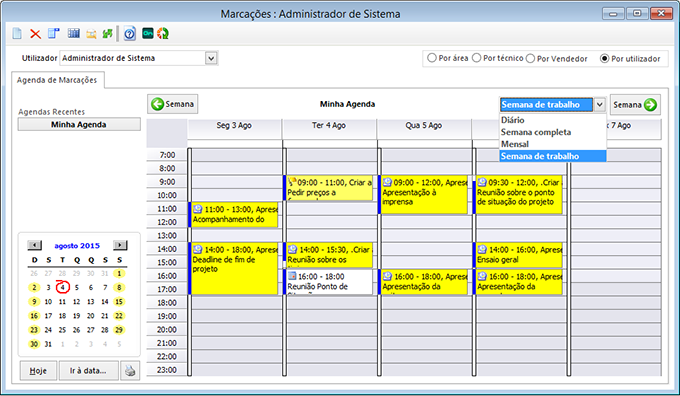This screenshot has width=680, height=396.
Task: Click the 'Hoje' button
Action: tap(38, 371)
